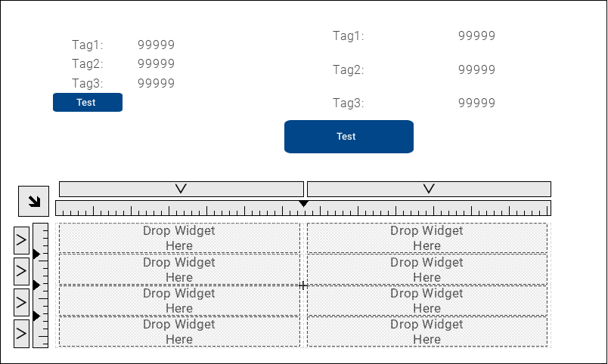Click the diagonal arrow grid corner icon
The width and height of the screenshot is (608, 364).
[x=33, y=201]
